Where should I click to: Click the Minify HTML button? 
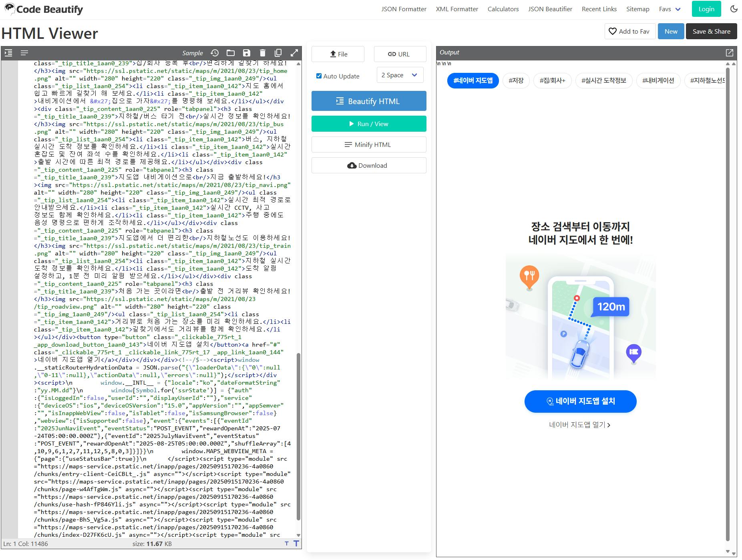pyautogui.click(x=369, y=145)
